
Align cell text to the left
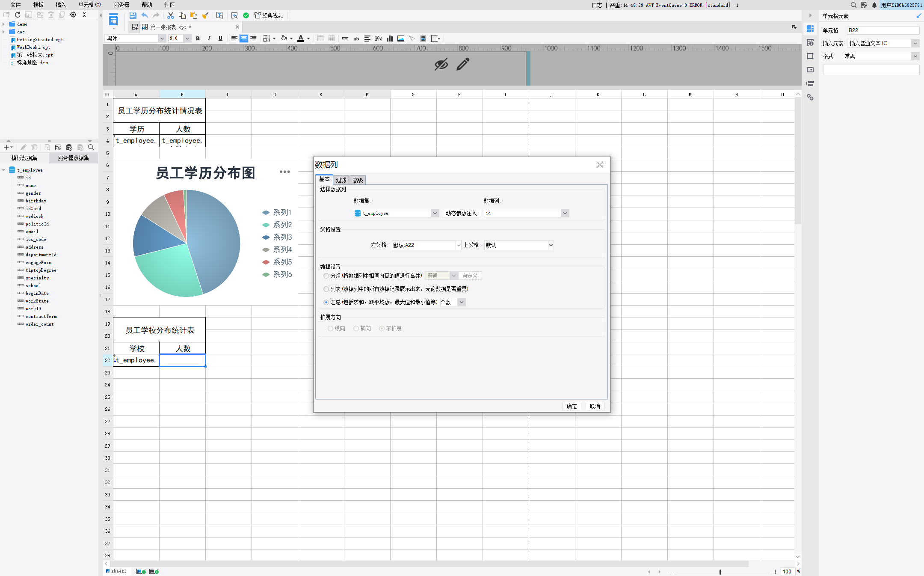point(234,39)
